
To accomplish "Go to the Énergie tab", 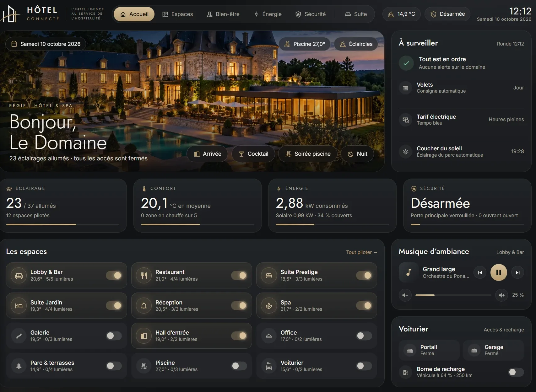I will coord(268,14).
